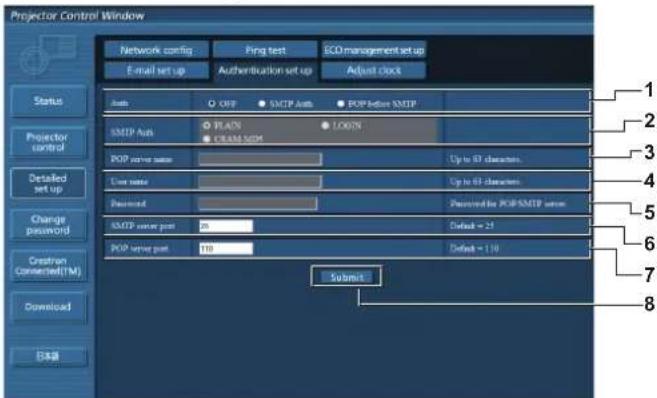This screenshot has height=398, width=657.
Task: Click 'Password for POP/SMTP server' hint text
Action: (508, 204)
